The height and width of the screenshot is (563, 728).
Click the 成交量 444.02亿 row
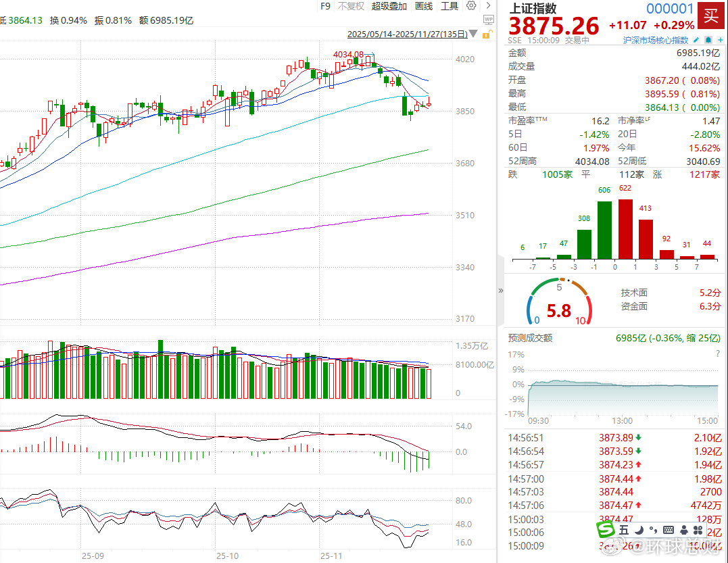[x=614, y=66]
